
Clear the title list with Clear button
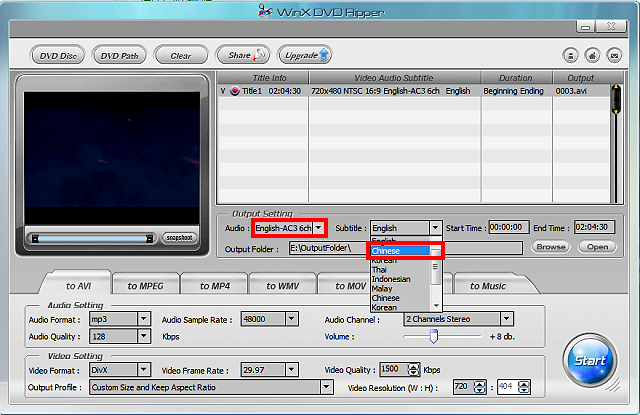[181, 55]
